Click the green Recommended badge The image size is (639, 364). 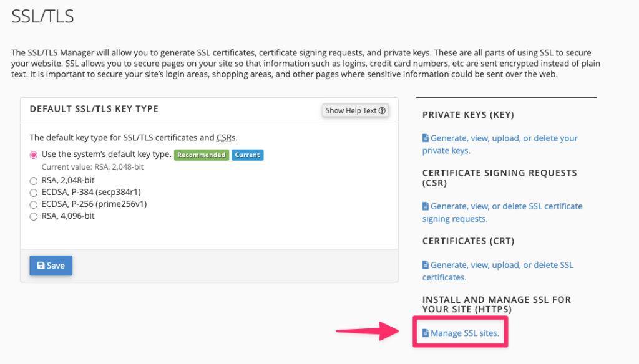201,154
